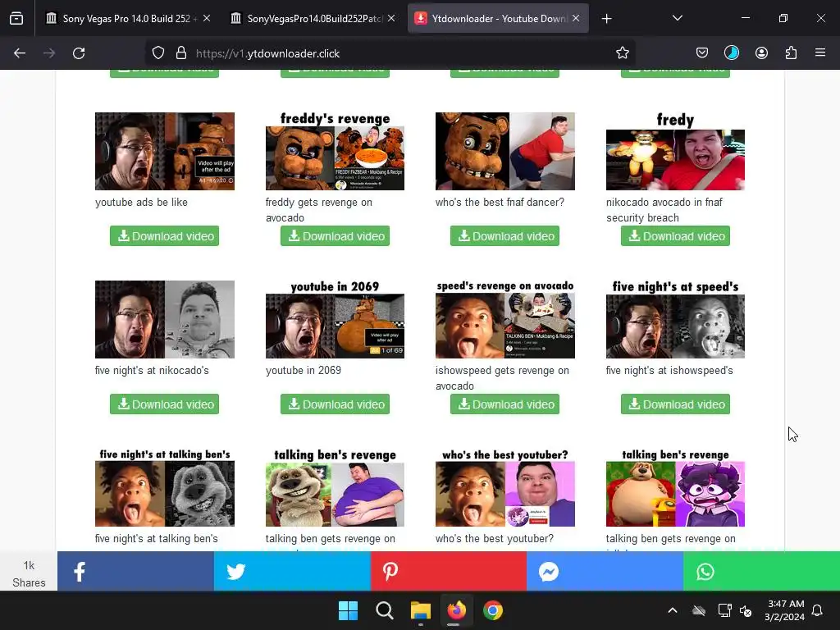Open the Firefox account icon
The image size is (840, 630).
pos(761,53)
